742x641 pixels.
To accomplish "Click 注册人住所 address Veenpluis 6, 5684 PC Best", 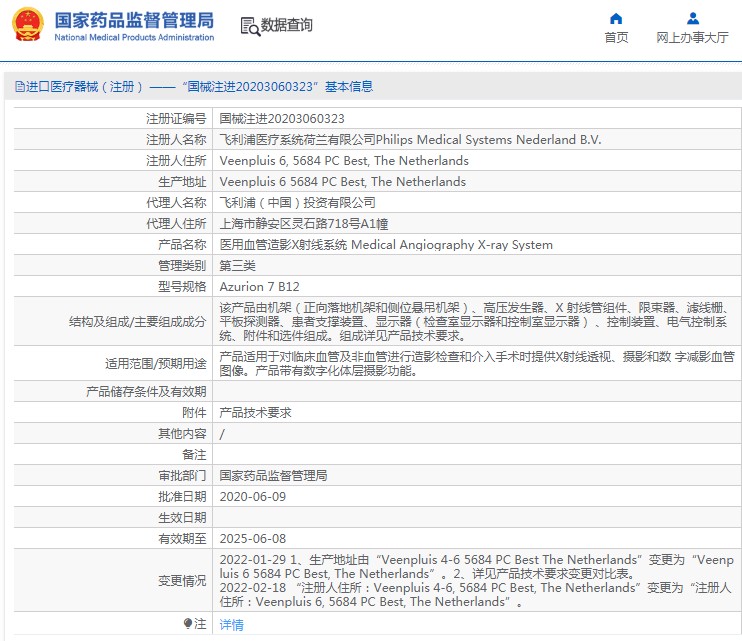I will pos(344,161).
